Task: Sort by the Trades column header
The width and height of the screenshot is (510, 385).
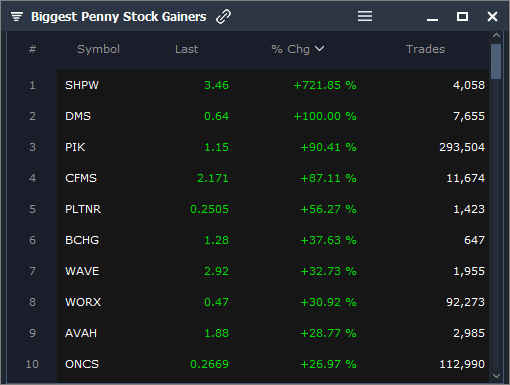Action: pyautogui.click(x=425, y=49)
